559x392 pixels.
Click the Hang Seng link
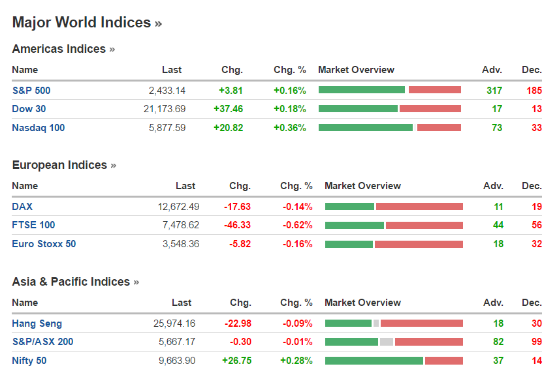click(37, 323)
